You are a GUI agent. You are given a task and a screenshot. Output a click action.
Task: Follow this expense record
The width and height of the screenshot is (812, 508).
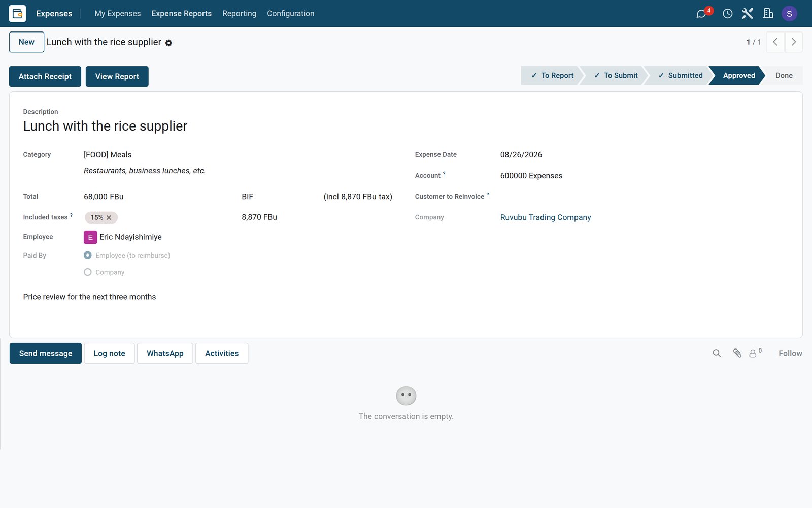(790, 353)
